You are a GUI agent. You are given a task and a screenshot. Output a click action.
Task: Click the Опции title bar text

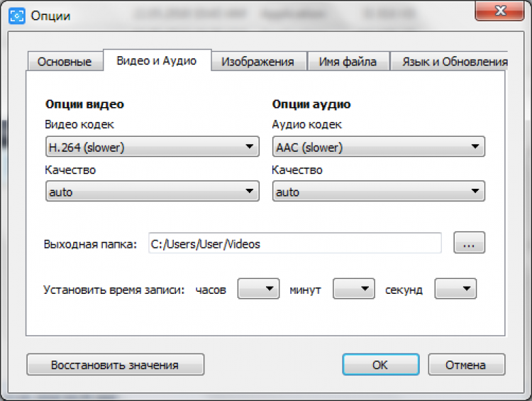click(50, 15)
